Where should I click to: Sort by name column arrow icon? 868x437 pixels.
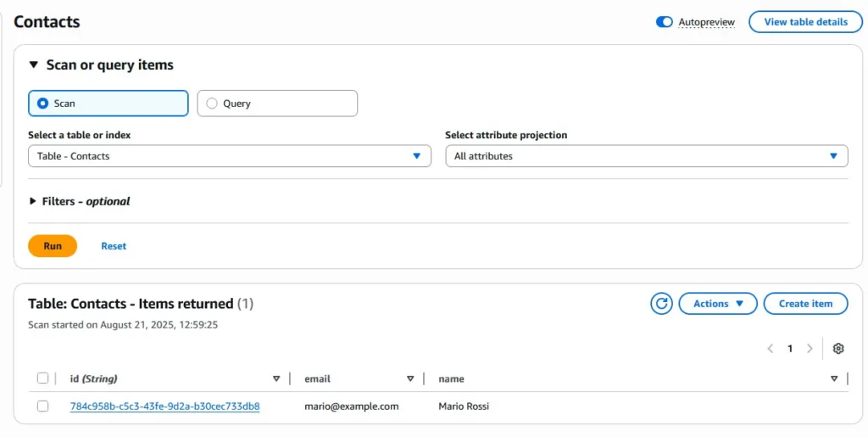coord(834,378)
